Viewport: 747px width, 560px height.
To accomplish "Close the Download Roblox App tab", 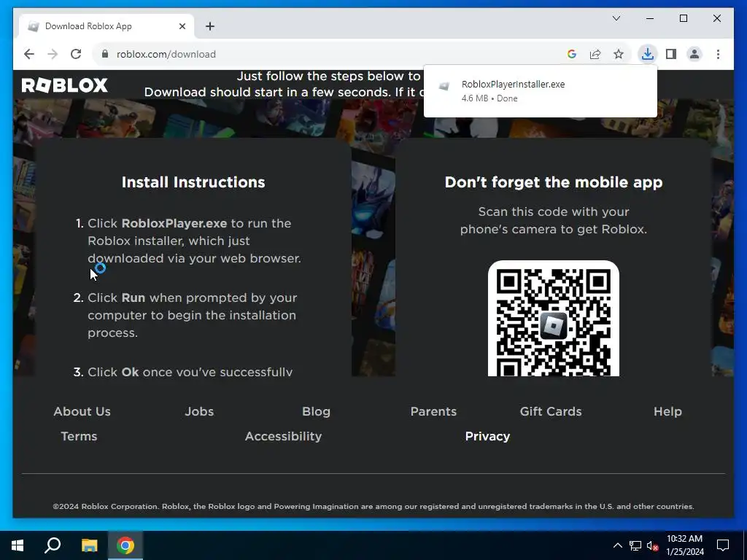I will pyautogui.click(x=182, y=26).
